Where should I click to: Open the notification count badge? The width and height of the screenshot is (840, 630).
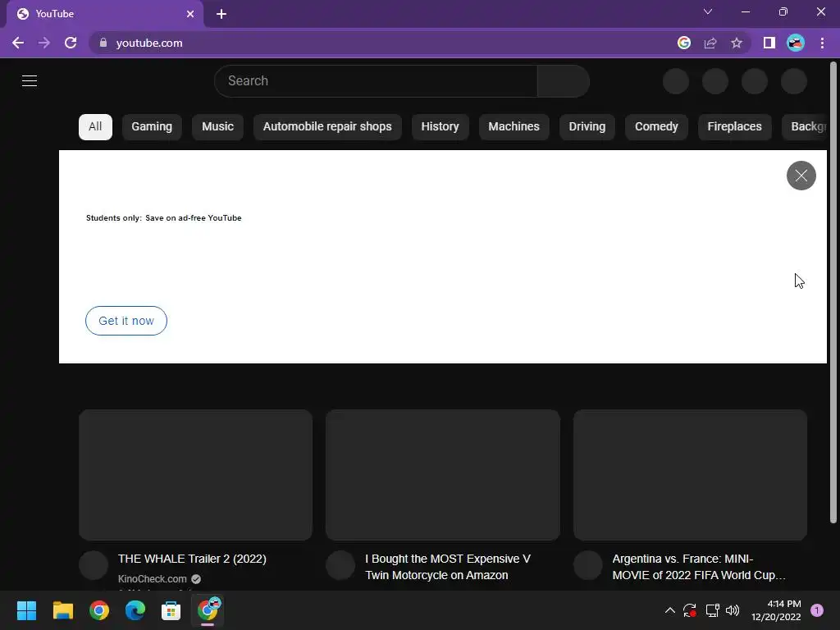[817, 610]
